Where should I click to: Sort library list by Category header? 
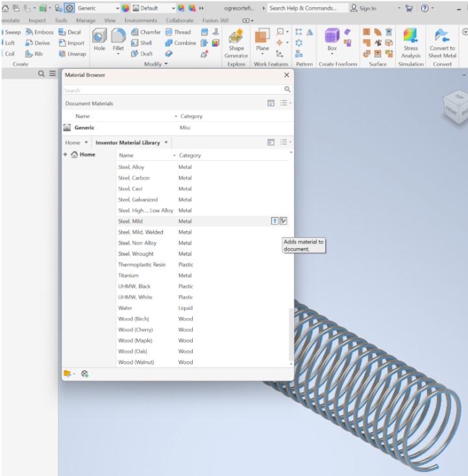click(190, 155)
